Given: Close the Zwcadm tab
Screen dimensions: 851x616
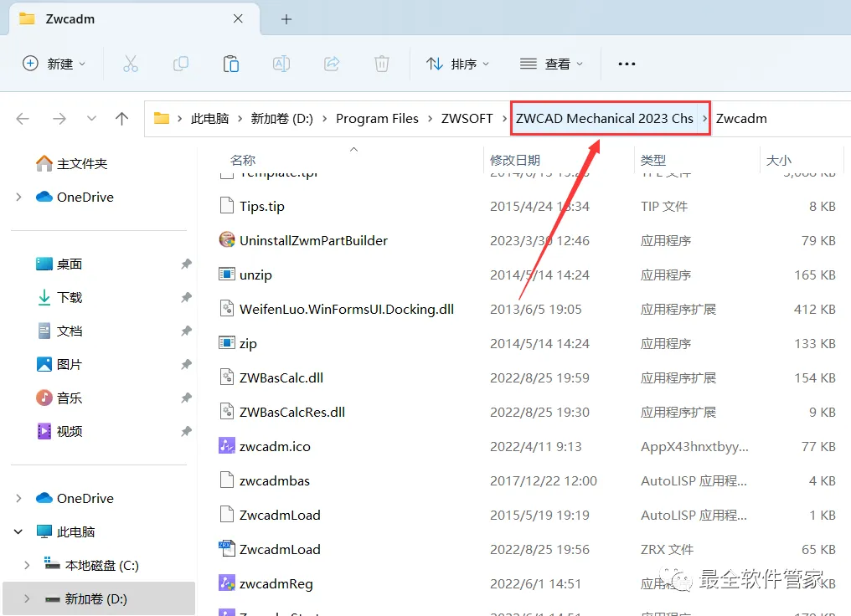Looking at the screenshot, I should (238, 19).
